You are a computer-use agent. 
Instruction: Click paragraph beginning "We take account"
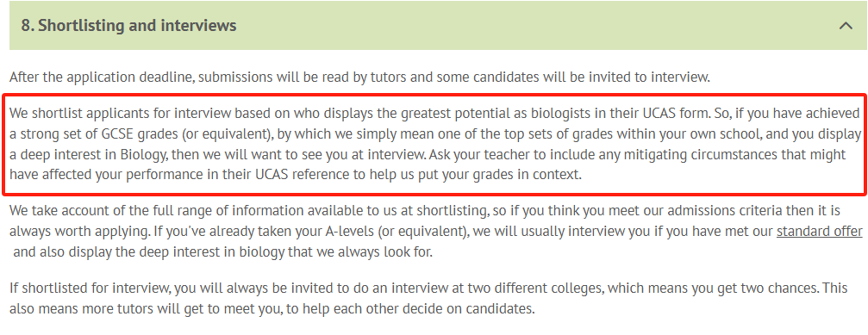435,232
